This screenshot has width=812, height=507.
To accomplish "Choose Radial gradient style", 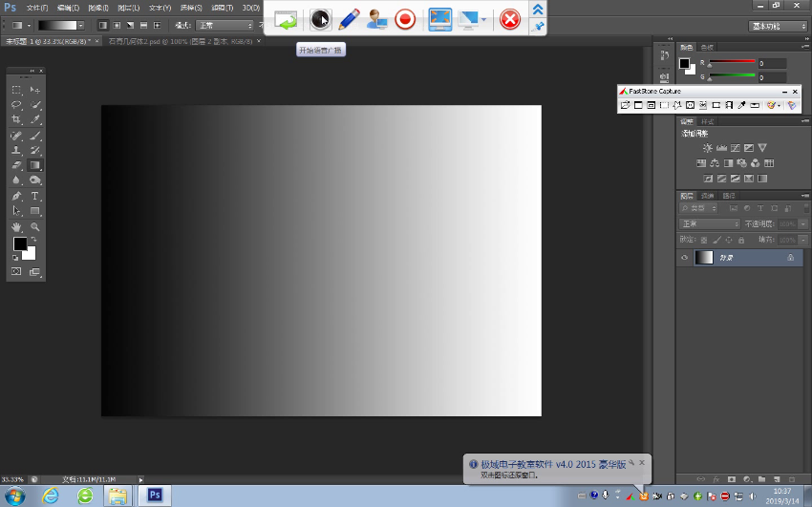I will pos(118,25).
